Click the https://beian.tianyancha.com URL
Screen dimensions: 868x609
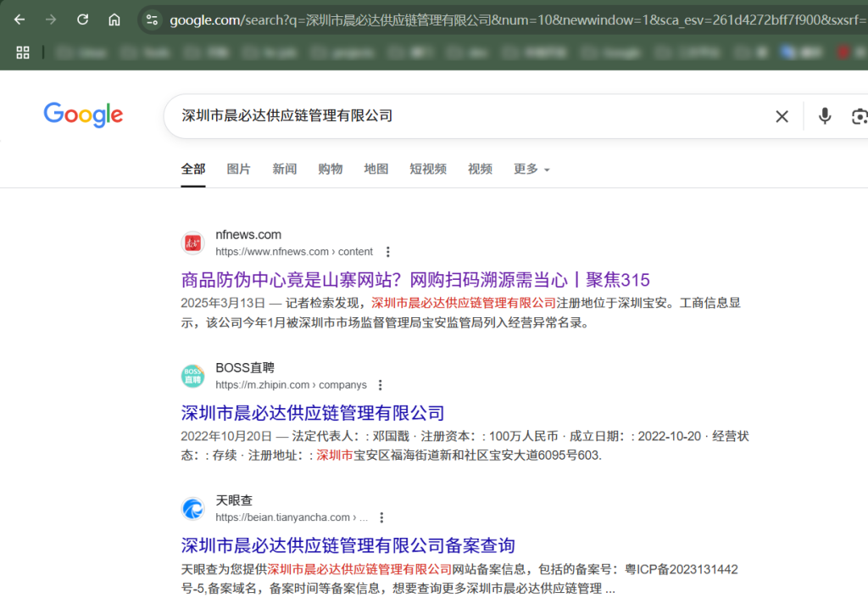[x=292, y=517]
